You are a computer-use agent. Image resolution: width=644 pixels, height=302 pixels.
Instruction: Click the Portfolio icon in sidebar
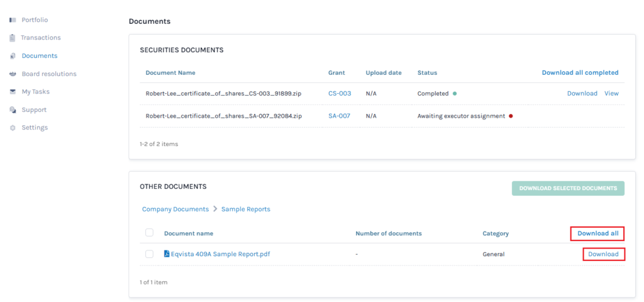pyautogui.click(x=13, y=20)
